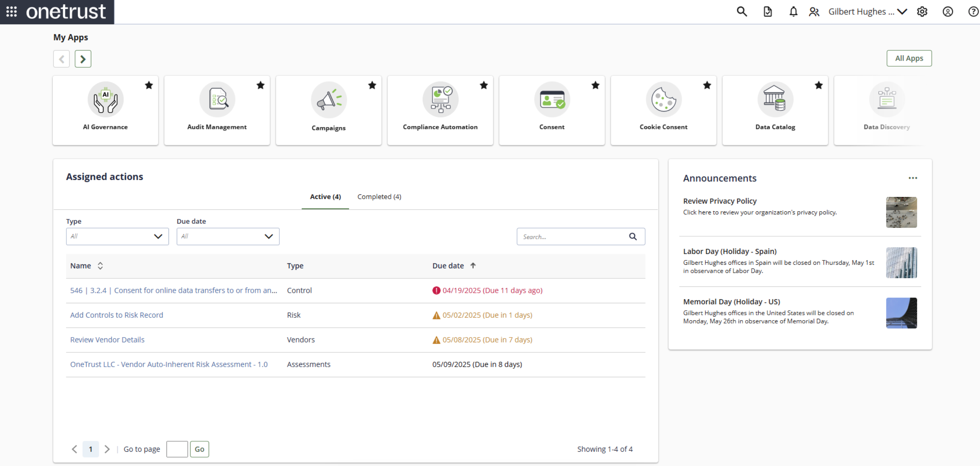Click warning icon next to 05/02/2025
Viewport: 980px width, 466px height.
[x=436, y=315]
